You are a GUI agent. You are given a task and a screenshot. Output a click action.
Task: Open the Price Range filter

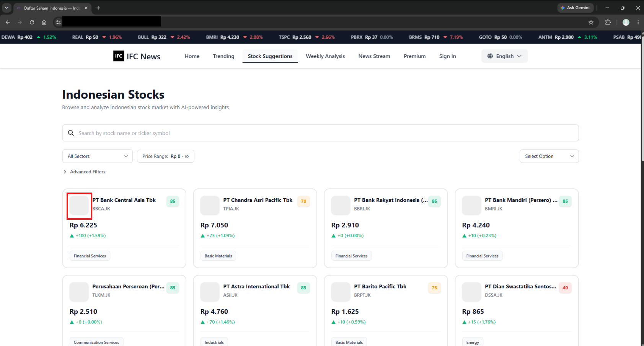[166, 156]
